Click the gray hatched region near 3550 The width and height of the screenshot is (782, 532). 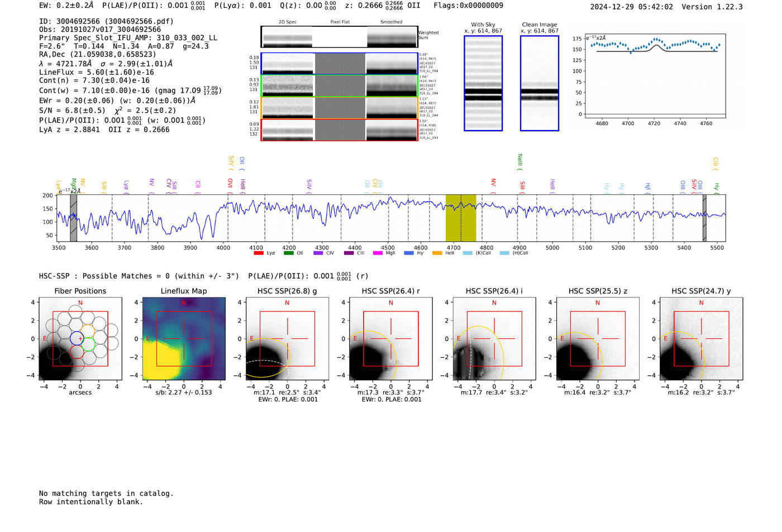pos(73,218)
